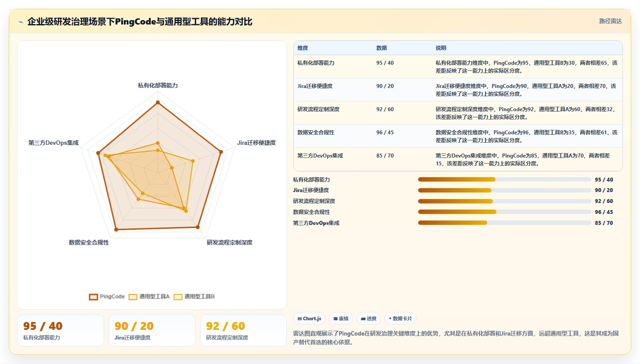Click the page title about PingCode comparison
This screenshot has height=364, width=640.
pos(140,22)
